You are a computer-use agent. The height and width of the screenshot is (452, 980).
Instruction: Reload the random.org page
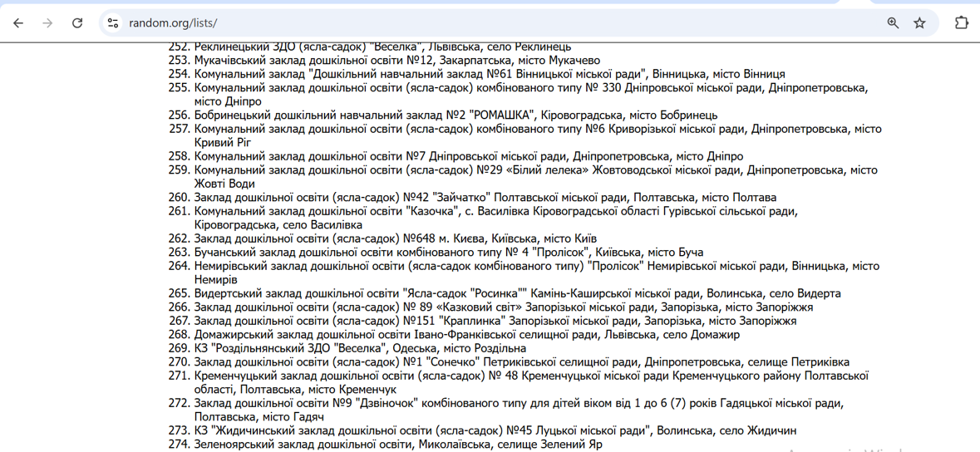(77, 23)
